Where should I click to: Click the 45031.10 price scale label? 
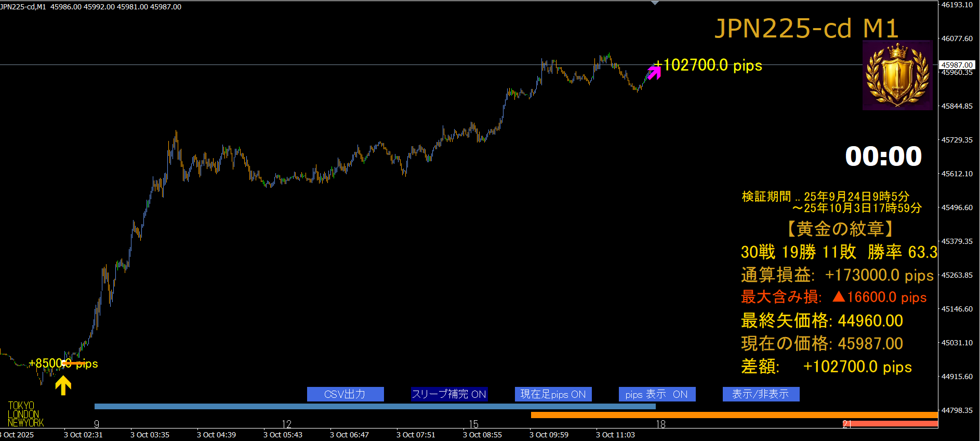click(x=957, y=343)
